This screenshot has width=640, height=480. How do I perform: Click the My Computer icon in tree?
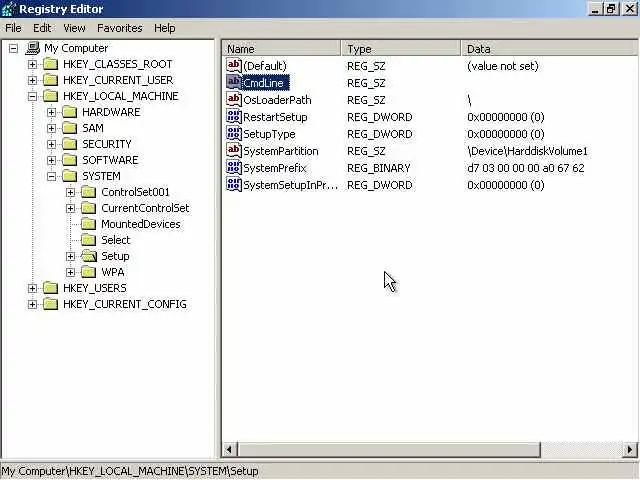(32, 48)
